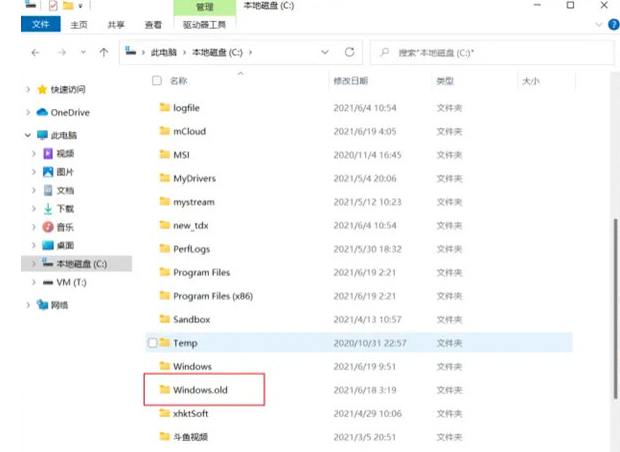Select the Program Files (x86) folder icon
Screen dimensions: 620x452
click(x=165, y=296)
